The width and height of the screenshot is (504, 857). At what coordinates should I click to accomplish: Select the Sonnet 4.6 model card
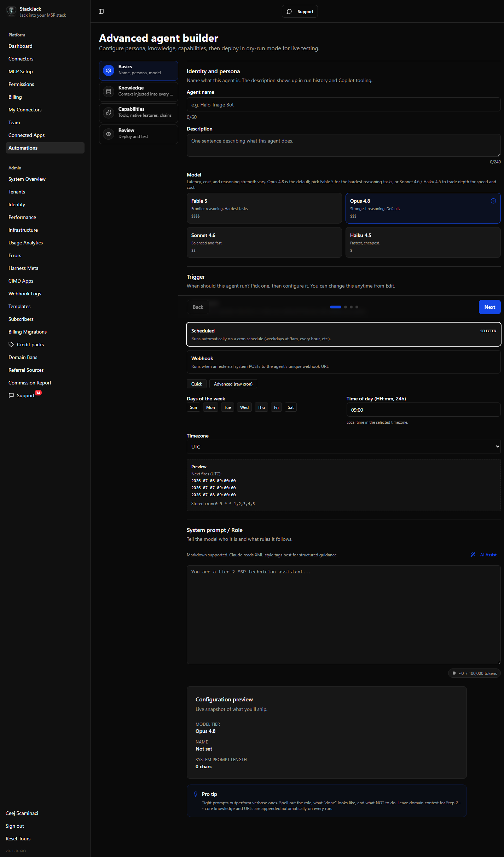[264, 242]
